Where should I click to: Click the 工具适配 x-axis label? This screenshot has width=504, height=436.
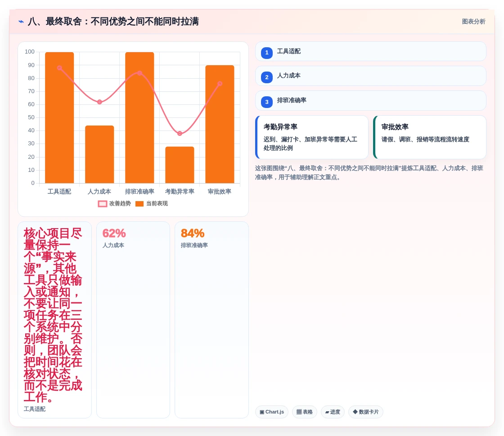[x=59, y=192]
